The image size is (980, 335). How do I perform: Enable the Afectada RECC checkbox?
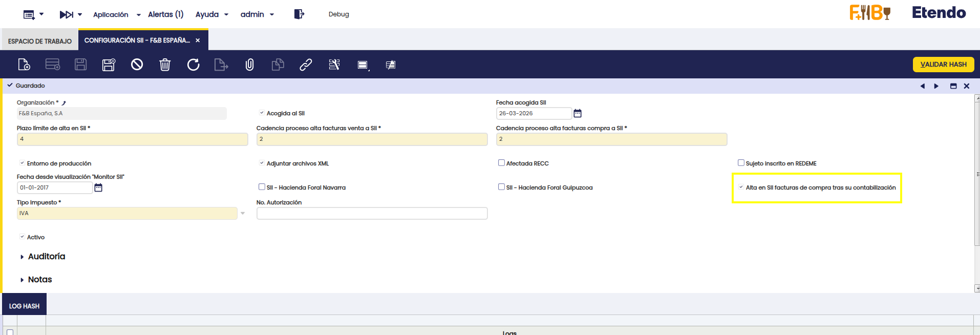coord(501,163)
